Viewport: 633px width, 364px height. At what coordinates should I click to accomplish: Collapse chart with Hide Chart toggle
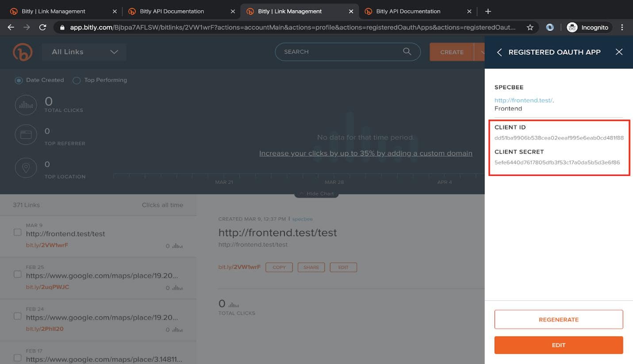pyautogui.click(x=316, y=194)
